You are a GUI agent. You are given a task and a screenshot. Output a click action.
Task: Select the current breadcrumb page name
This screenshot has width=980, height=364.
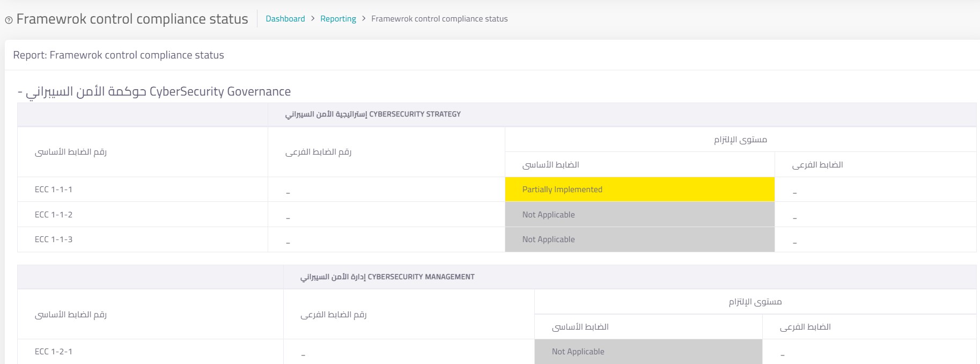[439, 19]
